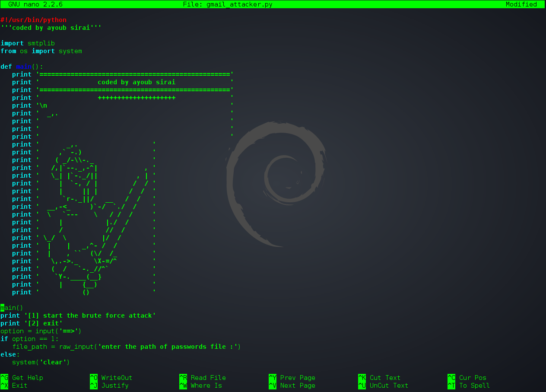Click the ^X Exit shortcut
This screenshot has width=546, height=392.
pos(14,386)
